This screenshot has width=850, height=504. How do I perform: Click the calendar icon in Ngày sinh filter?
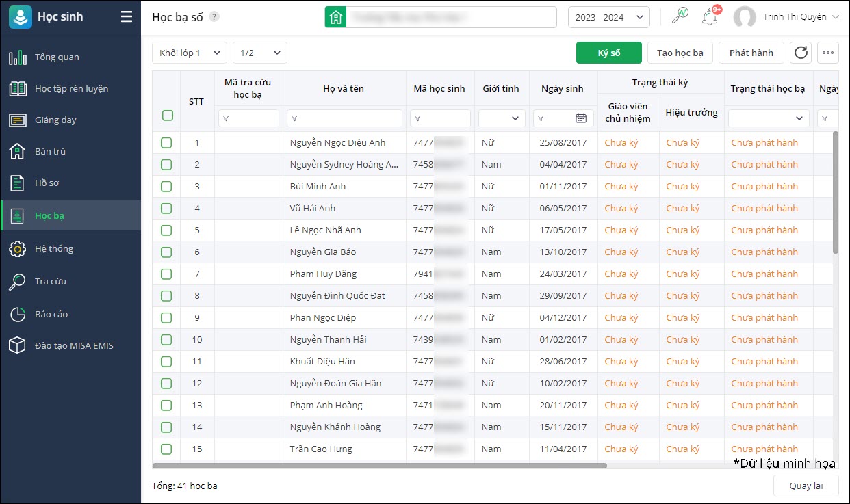point(581,118)
